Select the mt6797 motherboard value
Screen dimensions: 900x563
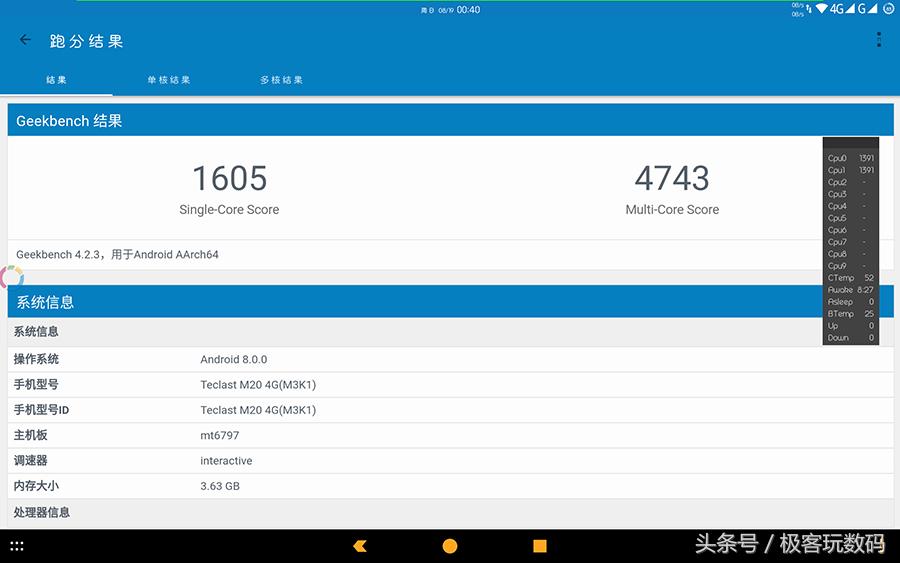[220, 435]
